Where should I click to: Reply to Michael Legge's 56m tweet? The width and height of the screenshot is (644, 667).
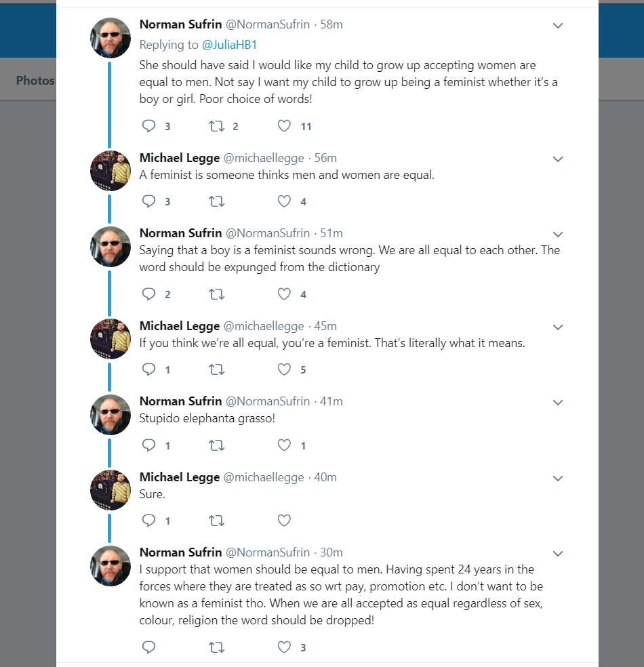click(148, 201)
